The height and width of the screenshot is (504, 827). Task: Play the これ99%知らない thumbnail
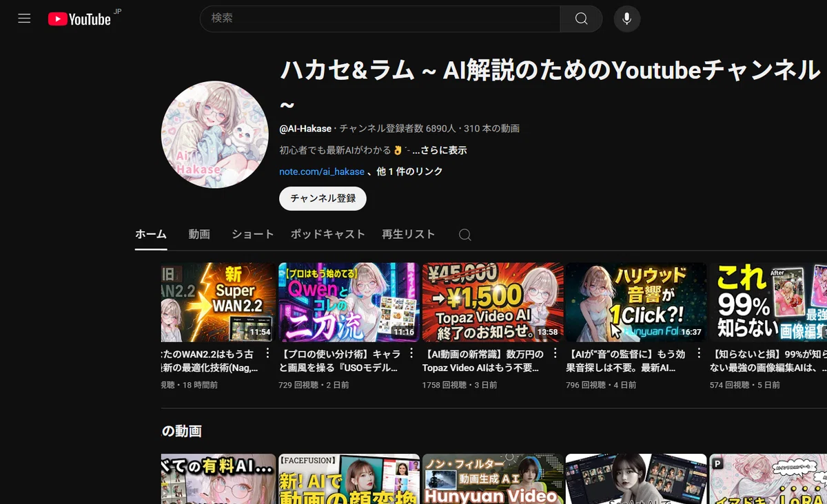pyautogui.click(x=768, y=302)
